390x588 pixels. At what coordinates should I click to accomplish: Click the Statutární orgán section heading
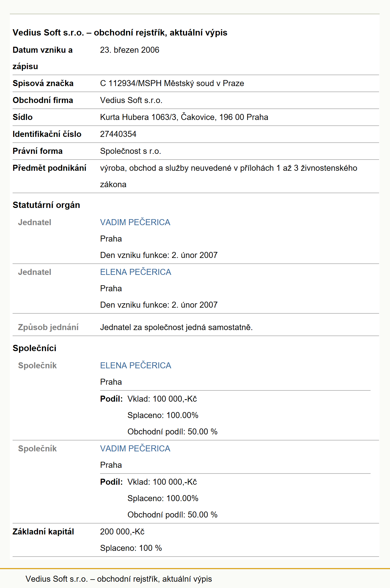(46, 205)
